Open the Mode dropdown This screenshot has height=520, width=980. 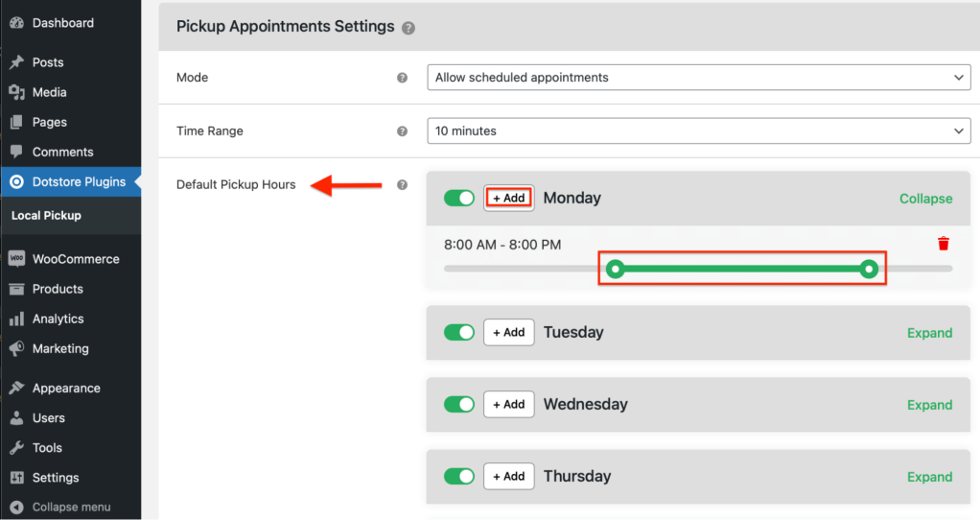tap(698, 78)
